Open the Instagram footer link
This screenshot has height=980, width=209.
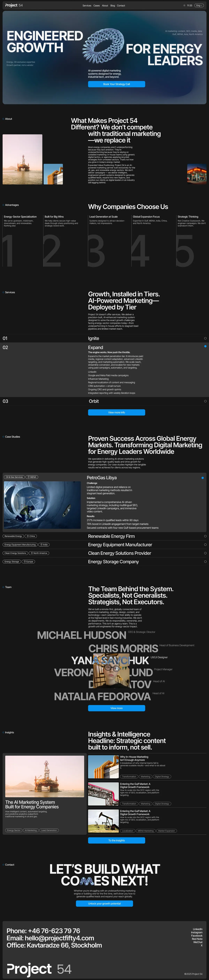197,932
